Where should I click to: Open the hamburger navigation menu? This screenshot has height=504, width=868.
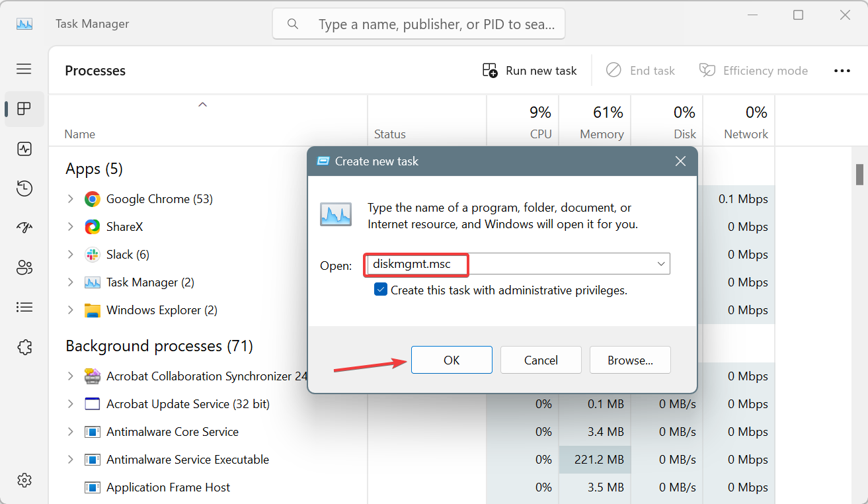[x=24, y=69]
